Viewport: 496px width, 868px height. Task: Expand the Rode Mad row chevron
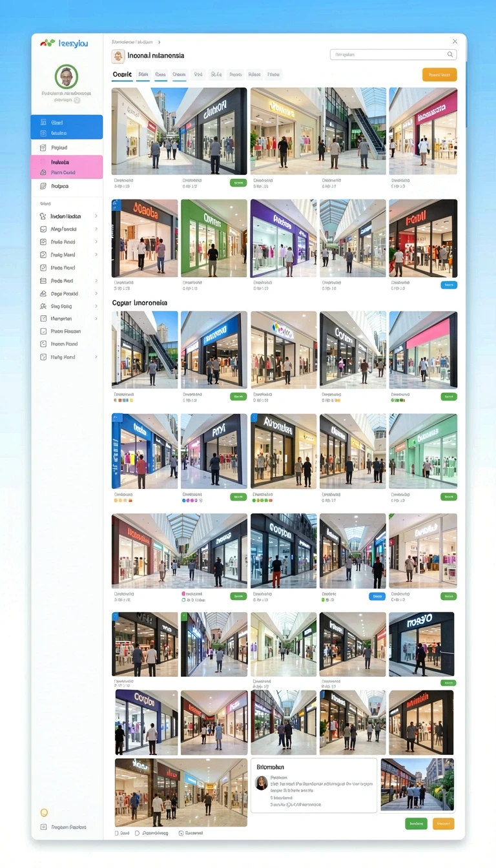[96, 281]
